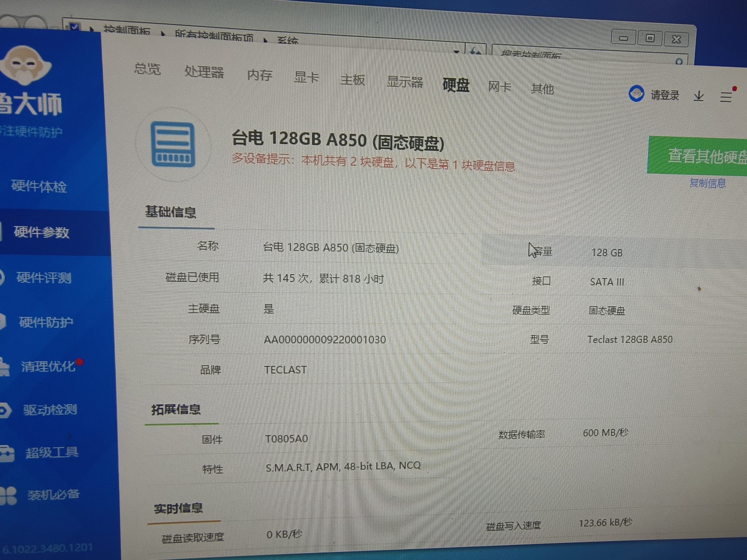This screenshot has height=560, width=747.
Task: Click the read speed 0 KB/秒
Action: (284, 534)
